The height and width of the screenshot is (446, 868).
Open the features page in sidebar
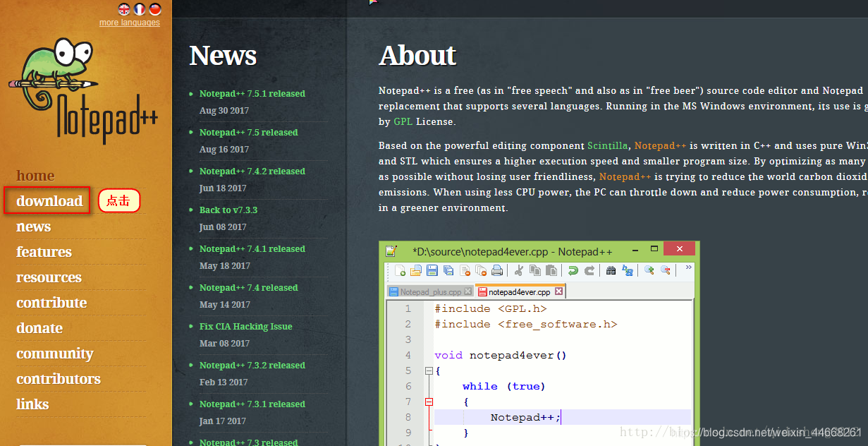tap(44, 252)
